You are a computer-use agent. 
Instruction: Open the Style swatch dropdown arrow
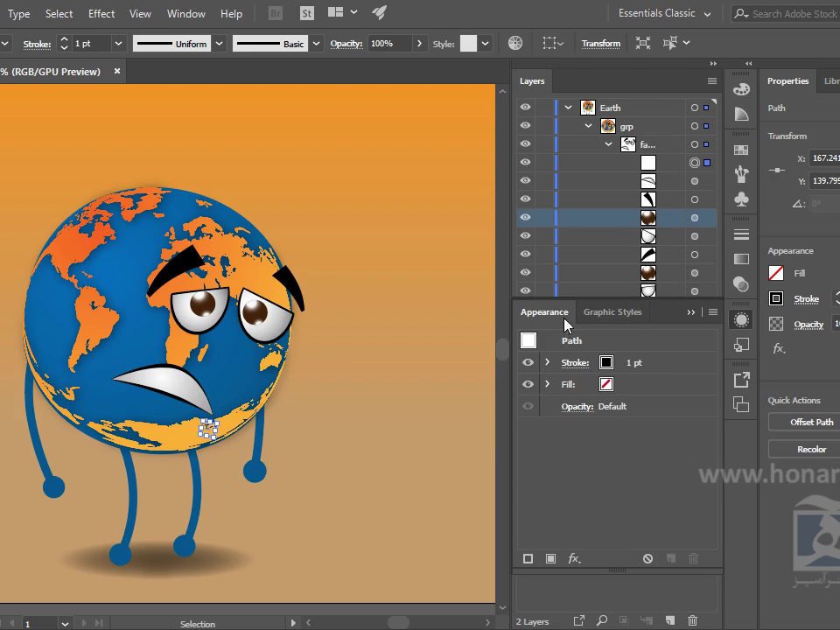click(485, 44)
